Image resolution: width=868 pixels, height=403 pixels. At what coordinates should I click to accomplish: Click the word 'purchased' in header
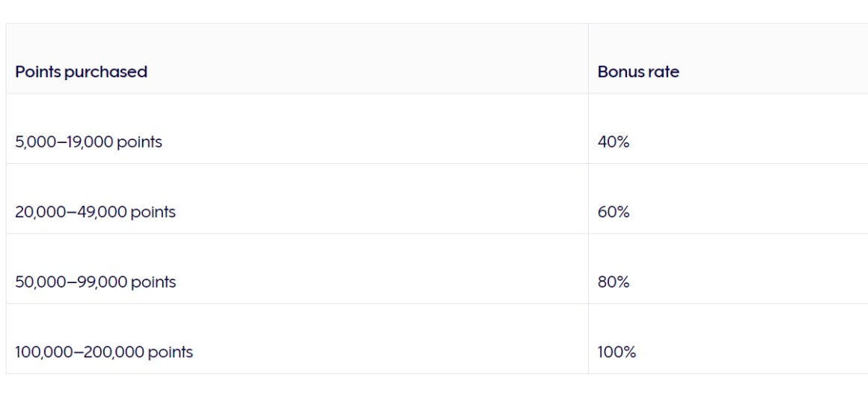click(x=106, y=73)
